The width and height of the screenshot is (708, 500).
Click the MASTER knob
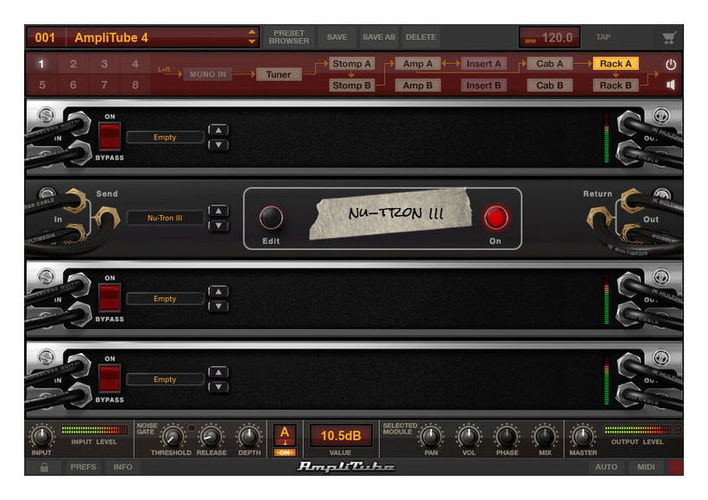pyautogui.click(x=583, y=436)
